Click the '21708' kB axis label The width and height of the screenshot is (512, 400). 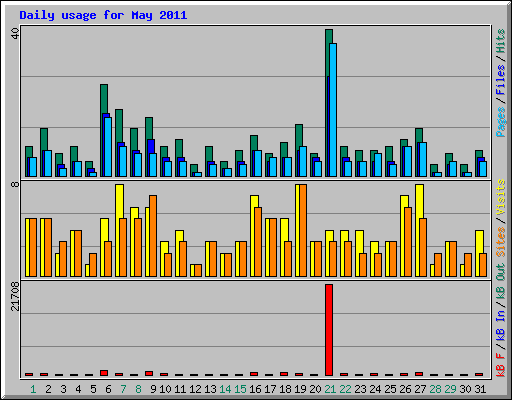(x=15, y=296)
